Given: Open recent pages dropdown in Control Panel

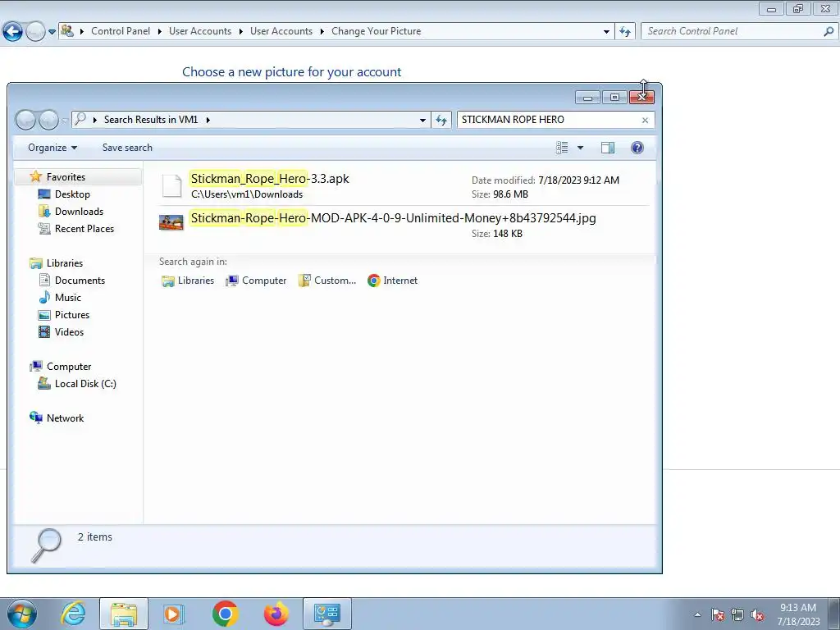Looking at the screenshot, I should 52,32.
